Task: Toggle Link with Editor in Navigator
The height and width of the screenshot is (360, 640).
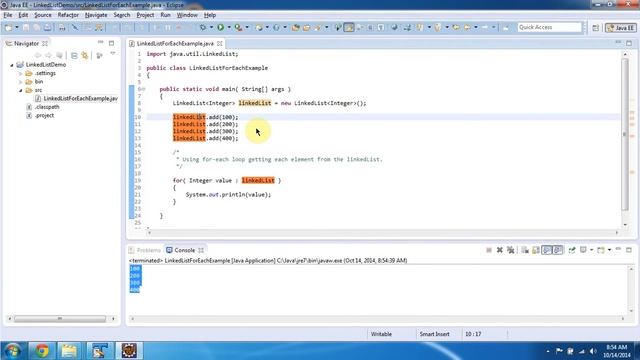Action: click(85, 55)
